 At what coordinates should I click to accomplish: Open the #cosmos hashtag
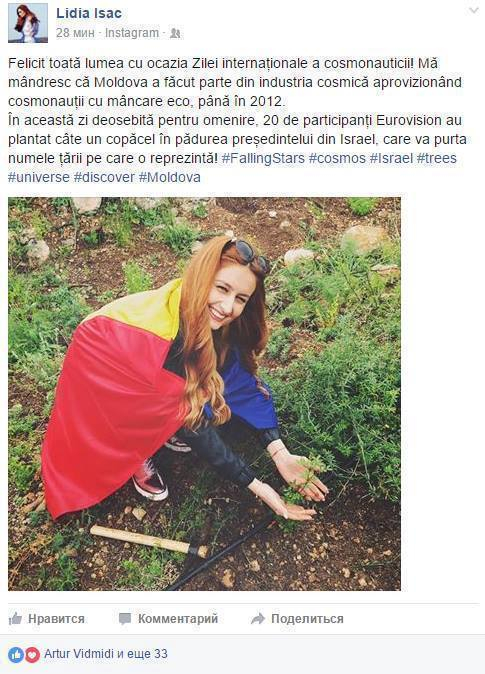(x=337, y=158)
